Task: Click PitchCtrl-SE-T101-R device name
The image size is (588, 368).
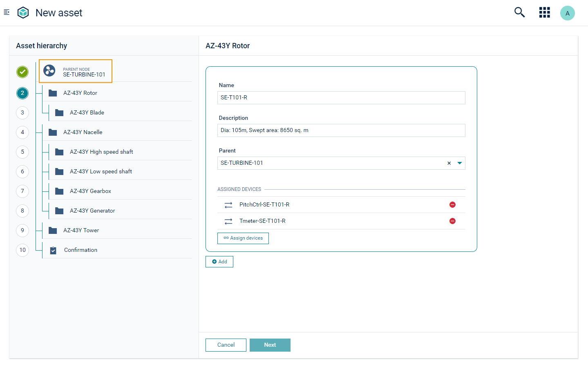Action: tap(264, 205)
